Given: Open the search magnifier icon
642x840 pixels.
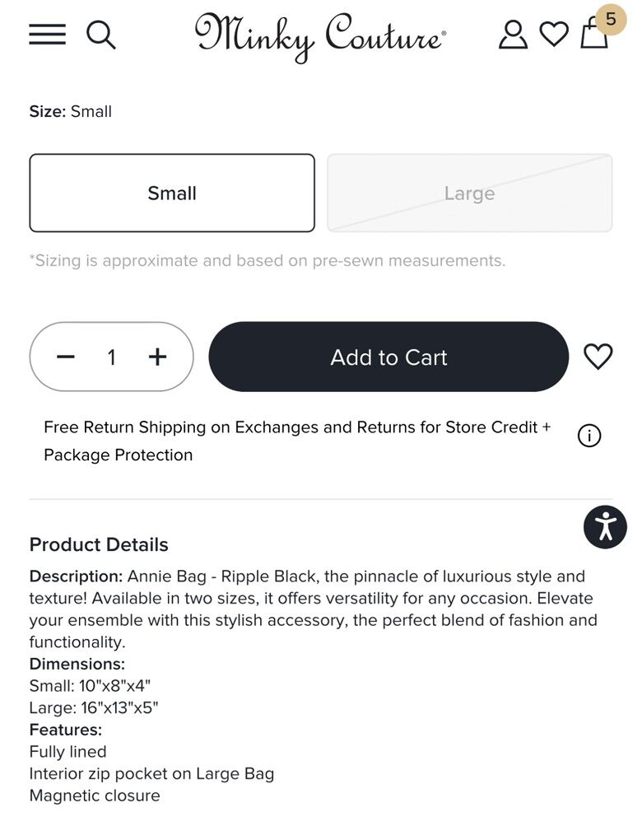Looking at the screenshot, I should click(100, 35).
